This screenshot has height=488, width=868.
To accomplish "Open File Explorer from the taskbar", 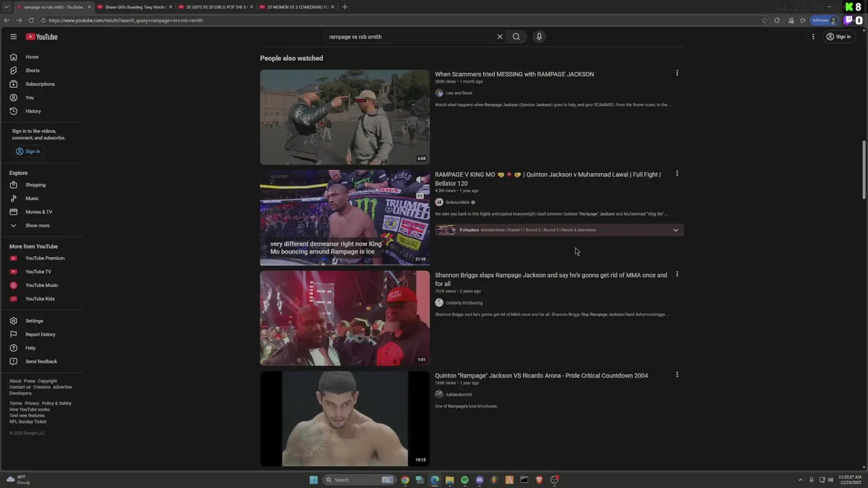I will [x=450, y=480].
